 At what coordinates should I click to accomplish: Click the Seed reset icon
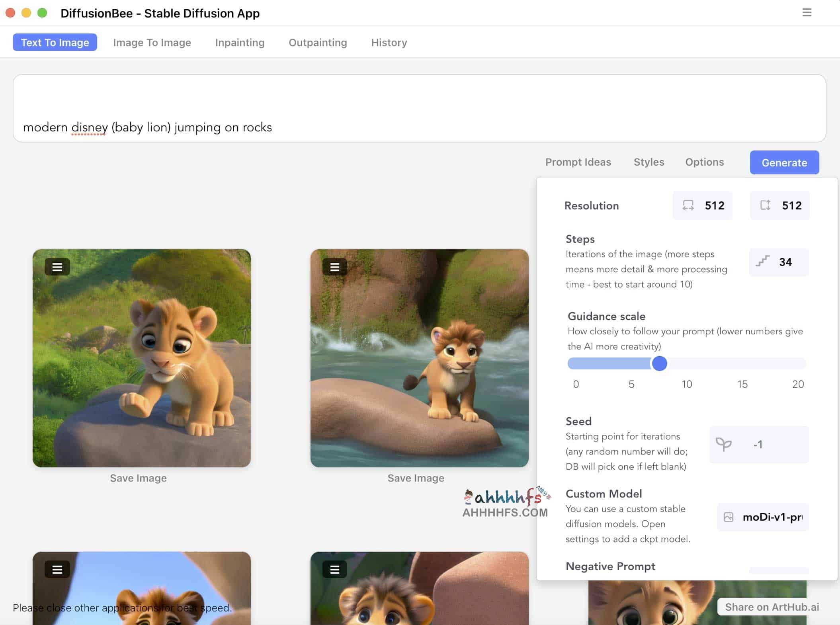point(723,444)
